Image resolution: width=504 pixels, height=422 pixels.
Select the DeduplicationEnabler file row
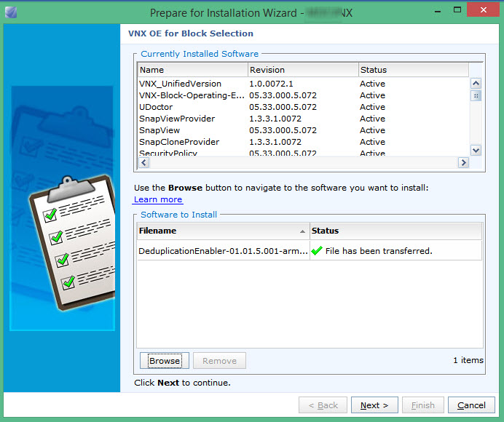click(310, 251)
